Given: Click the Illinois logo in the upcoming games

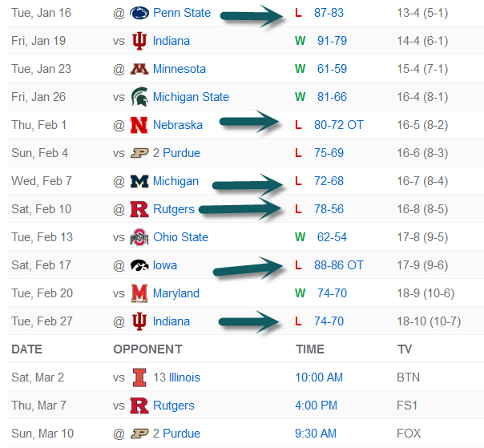Looking at the screenshot, I should click(140, 377).
